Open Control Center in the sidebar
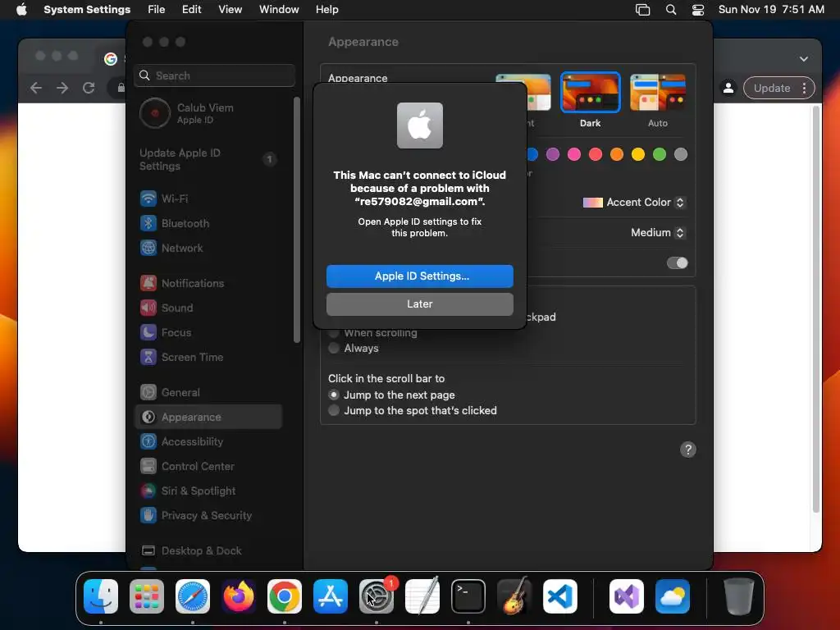The image size is (840, 630). click(x=209, y=467)
